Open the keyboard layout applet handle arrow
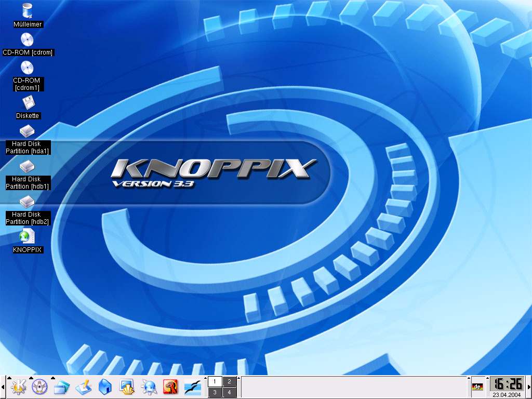532x399 pixels. (x=469, y=378)
